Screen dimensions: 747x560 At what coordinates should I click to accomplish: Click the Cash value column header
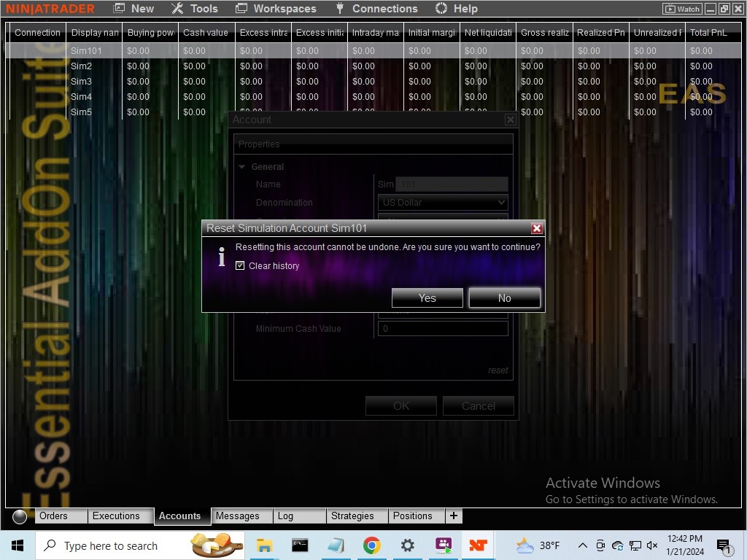click(206, 32)
